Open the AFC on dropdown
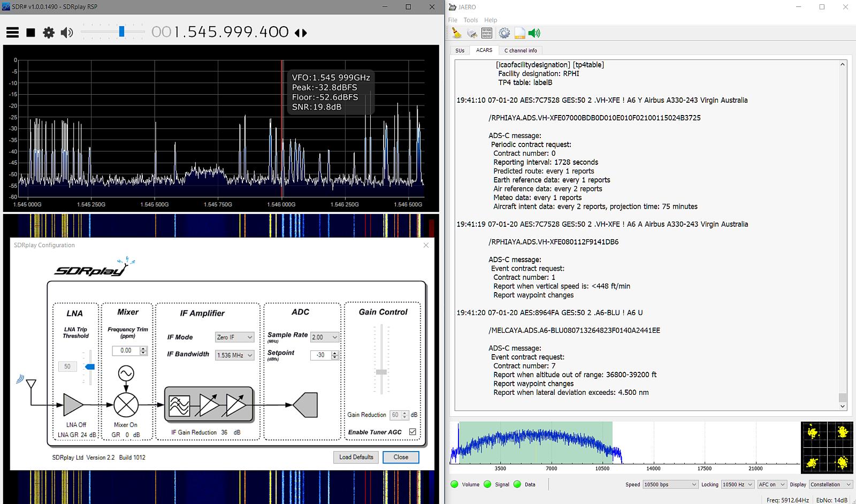The width and height of the screenshot is (856, 504). (771, 484)
